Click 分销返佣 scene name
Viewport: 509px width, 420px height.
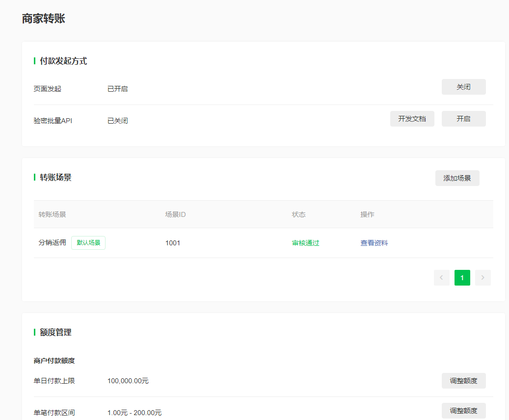(52, 242)
